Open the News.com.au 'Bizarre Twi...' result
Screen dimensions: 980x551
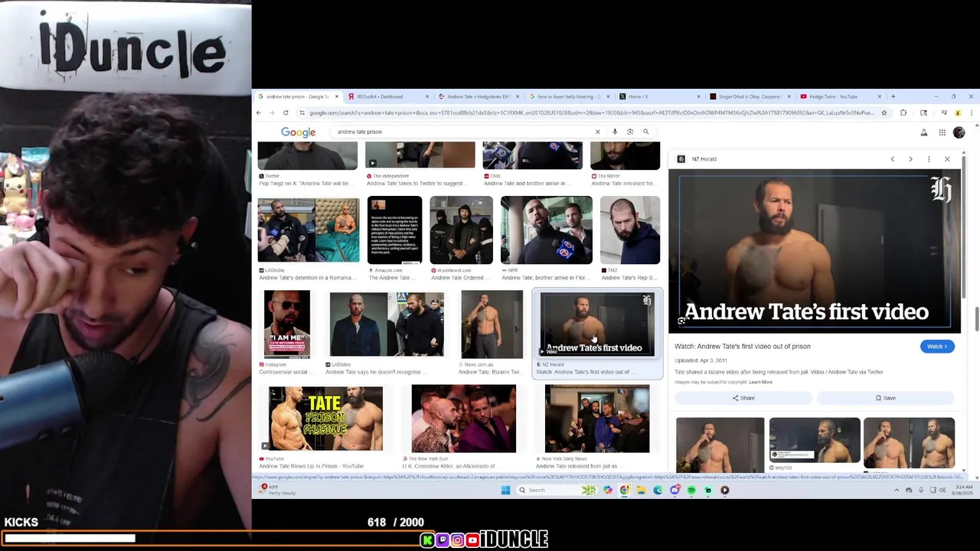[x=492, y=324]
